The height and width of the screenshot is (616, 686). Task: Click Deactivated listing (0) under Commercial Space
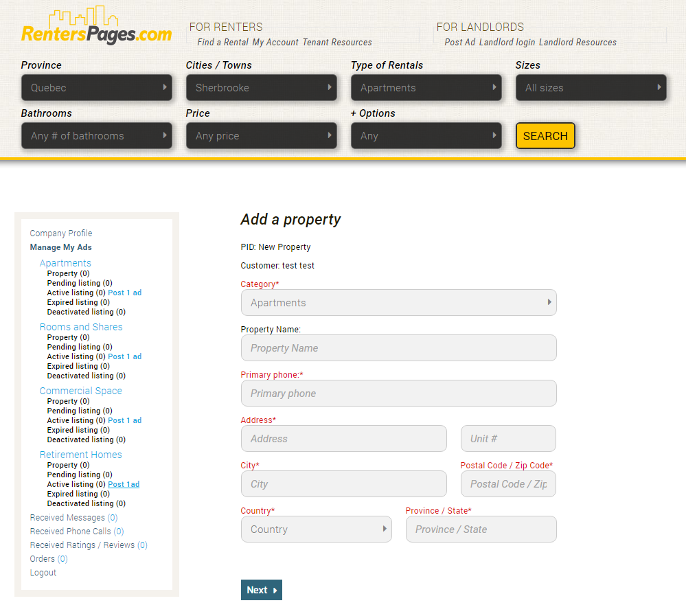(87, 440)
